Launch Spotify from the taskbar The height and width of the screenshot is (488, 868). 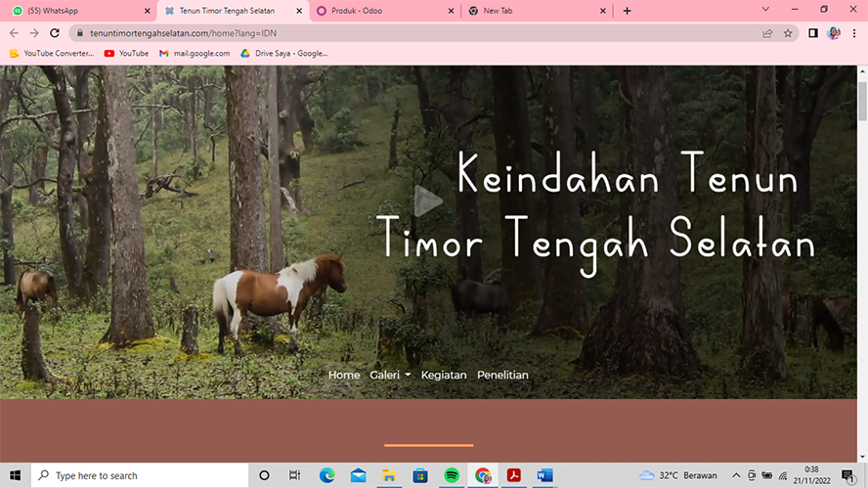point(452,475)
